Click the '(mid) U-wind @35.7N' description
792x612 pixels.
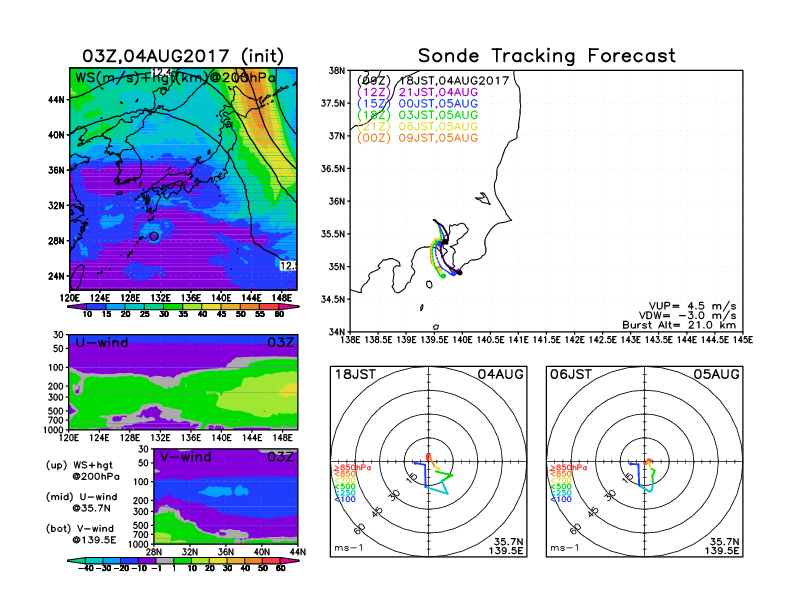click(x=81, y=502)
